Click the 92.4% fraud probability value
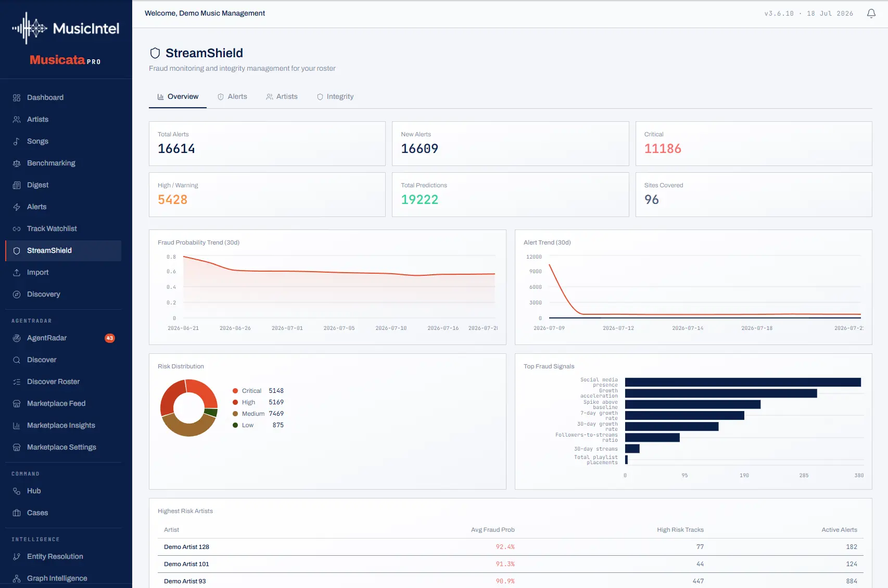Screen dimensions: 888x588 pyautogui.click(x=505, y=547)
